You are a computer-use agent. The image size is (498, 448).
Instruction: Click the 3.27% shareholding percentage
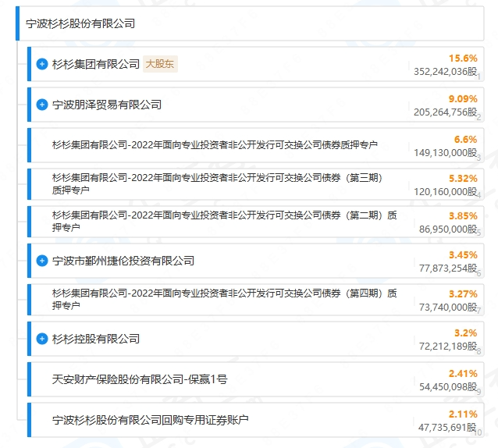pyautogui.click(x=463, y=294)
